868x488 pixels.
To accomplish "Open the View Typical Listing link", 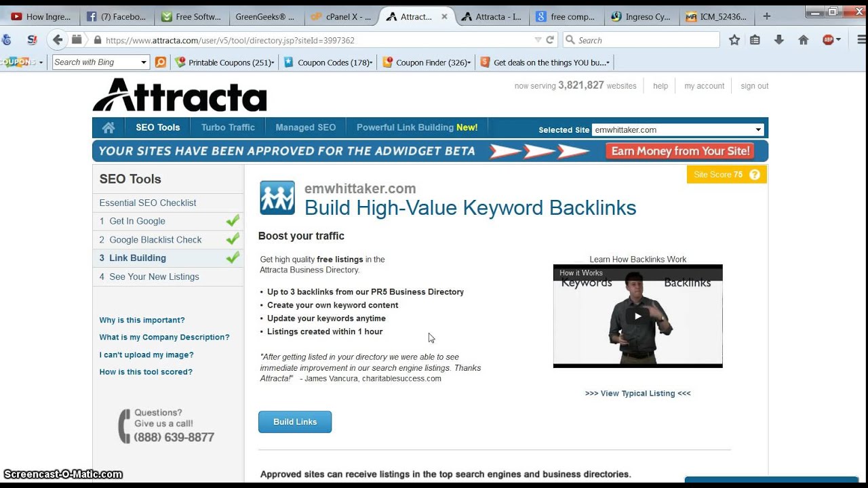I will coord(637,393).
